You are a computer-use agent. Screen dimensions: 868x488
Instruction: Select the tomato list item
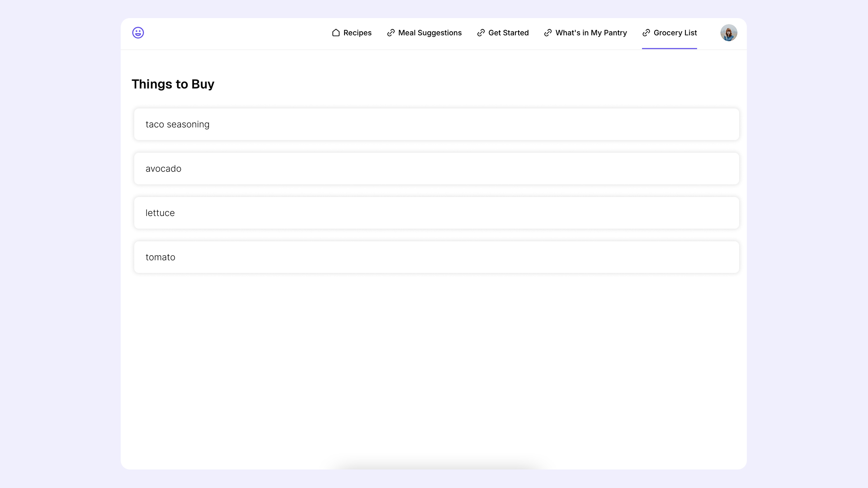tap(436, 257)
